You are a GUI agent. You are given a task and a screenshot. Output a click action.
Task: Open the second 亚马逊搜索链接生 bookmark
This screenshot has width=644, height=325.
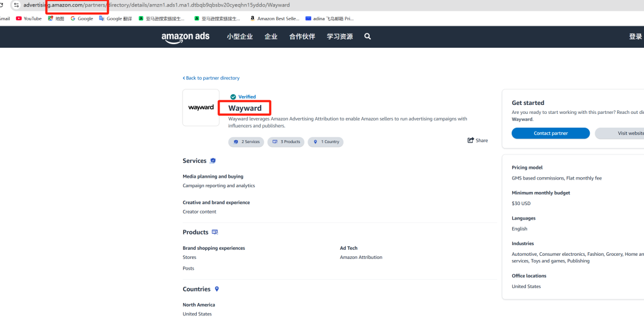(x=217, y=18)
